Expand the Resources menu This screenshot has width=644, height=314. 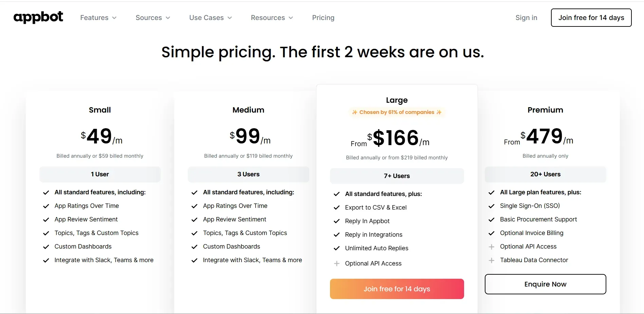click(271, 18)
